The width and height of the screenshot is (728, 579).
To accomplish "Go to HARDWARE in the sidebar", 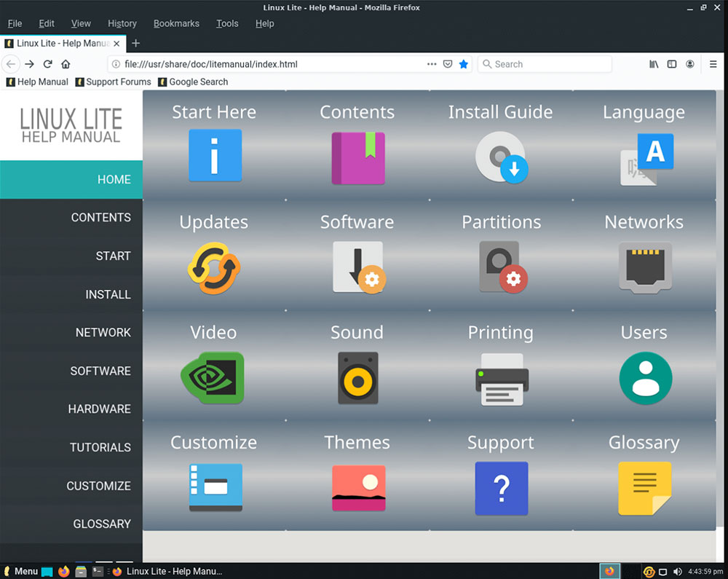I will pyautogui.click(x=71, y=409).
